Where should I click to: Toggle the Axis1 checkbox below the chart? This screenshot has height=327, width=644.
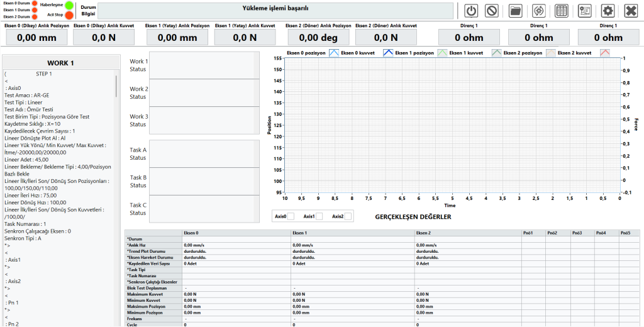[x=319, y=216]
